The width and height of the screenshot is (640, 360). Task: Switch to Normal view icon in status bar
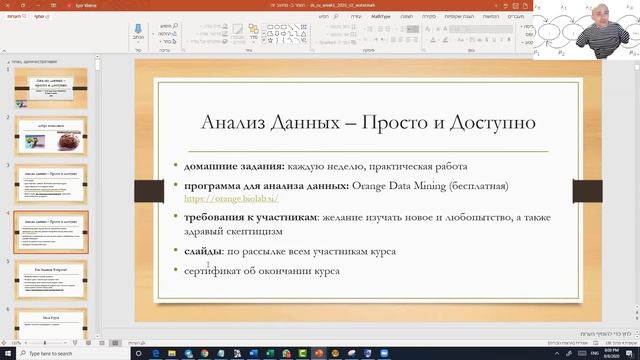pyautogui.click(x=115, y=343)
